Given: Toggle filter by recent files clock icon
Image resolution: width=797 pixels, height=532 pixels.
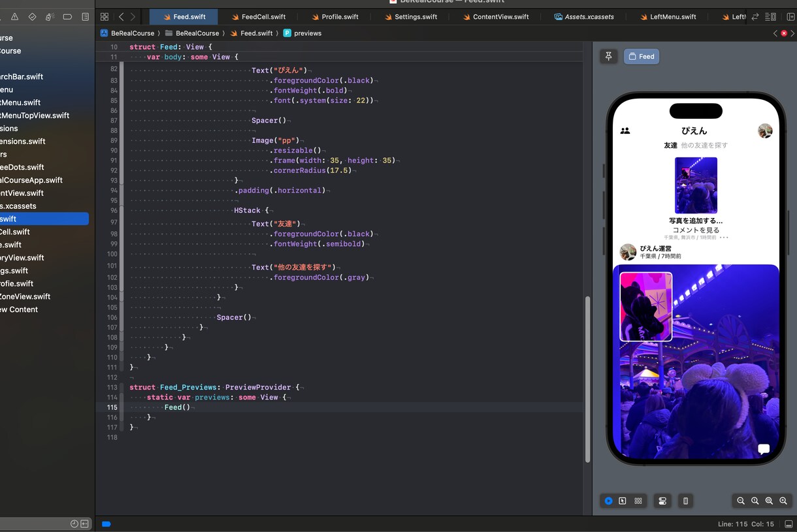Looking at the screenshot, I should (x=74, y=524).
